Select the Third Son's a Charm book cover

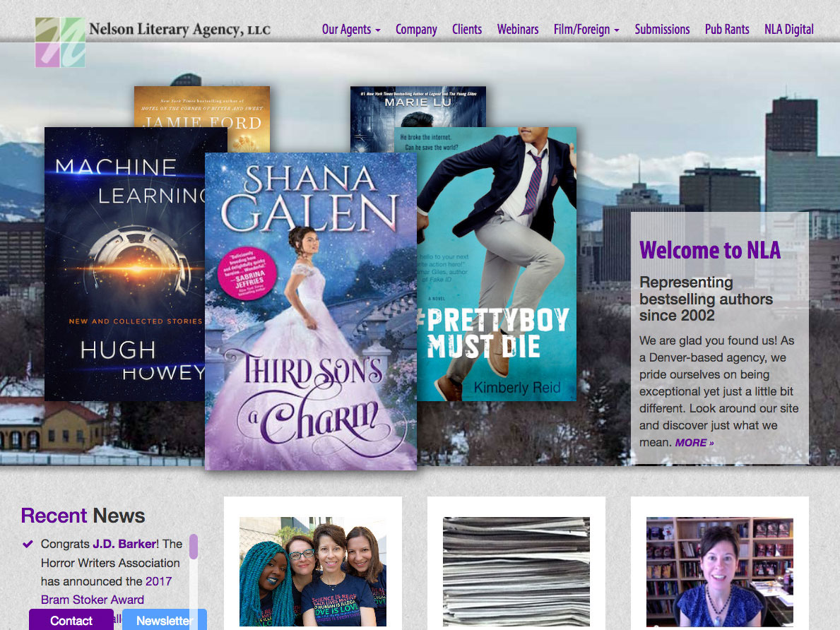[x=311, y=311]
